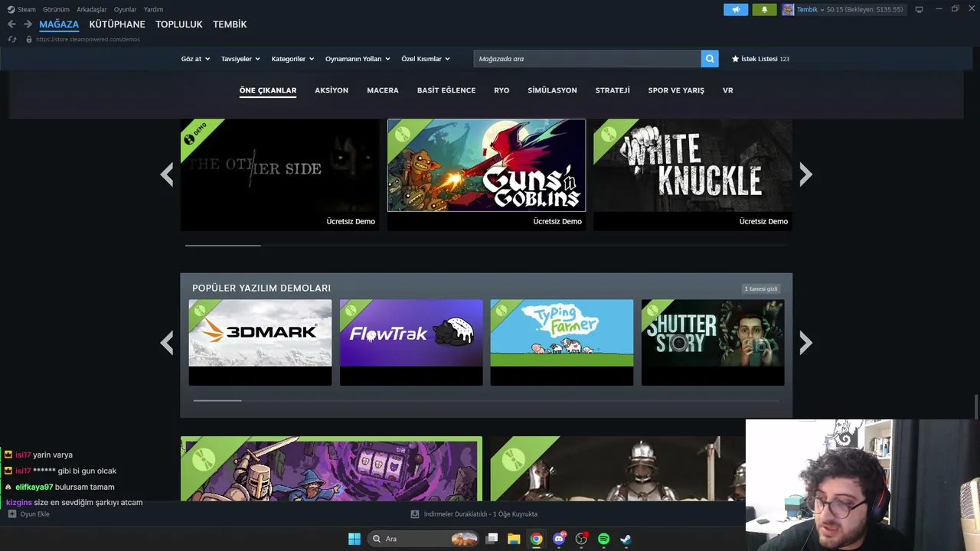Select the STRATEJİ demo tab
Screen dimensions: 980x551
612,90
